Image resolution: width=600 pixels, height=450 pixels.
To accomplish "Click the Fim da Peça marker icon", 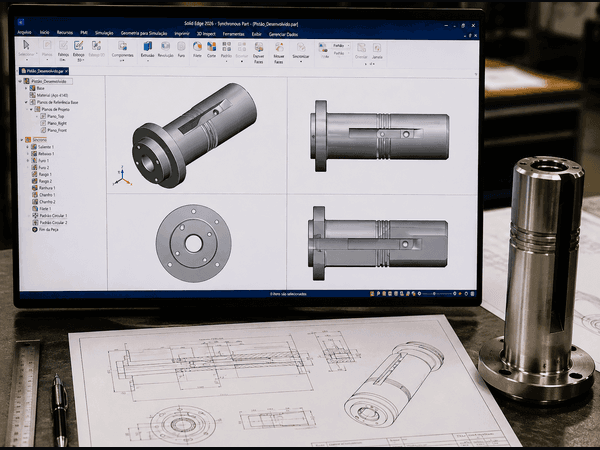I will 34,230.
